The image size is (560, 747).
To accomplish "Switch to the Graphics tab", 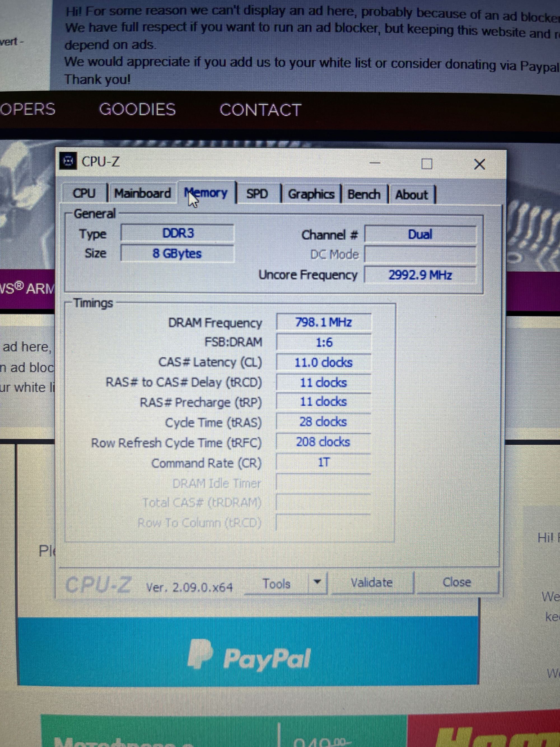I will [x=311, y=194].
